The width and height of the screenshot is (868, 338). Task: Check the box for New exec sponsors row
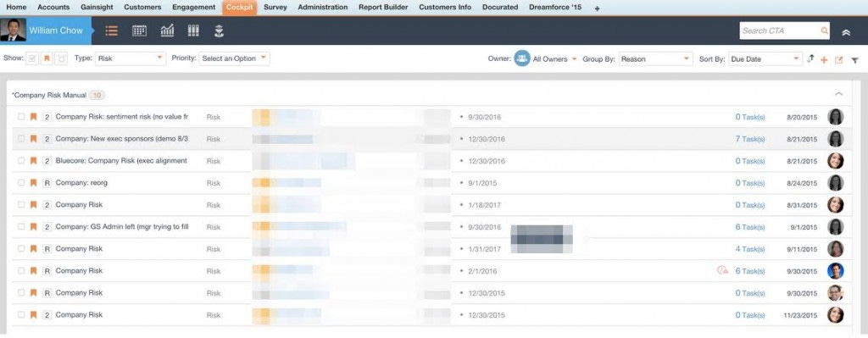click(21, 139)
